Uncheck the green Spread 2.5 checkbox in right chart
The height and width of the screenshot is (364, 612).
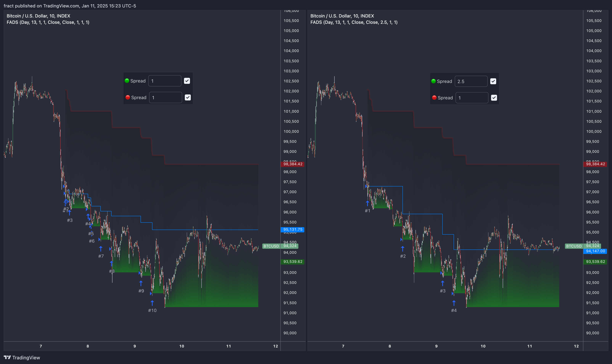(x=493, y=81)
